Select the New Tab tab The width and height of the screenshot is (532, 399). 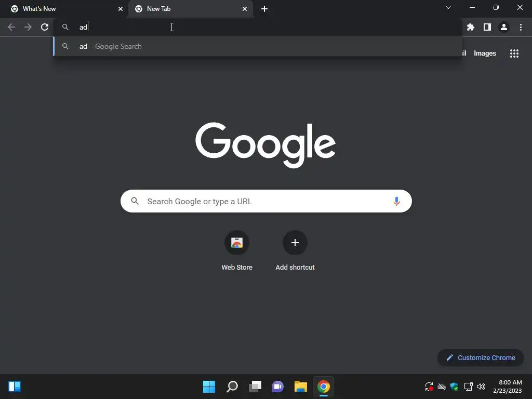(x=190, y=9)
